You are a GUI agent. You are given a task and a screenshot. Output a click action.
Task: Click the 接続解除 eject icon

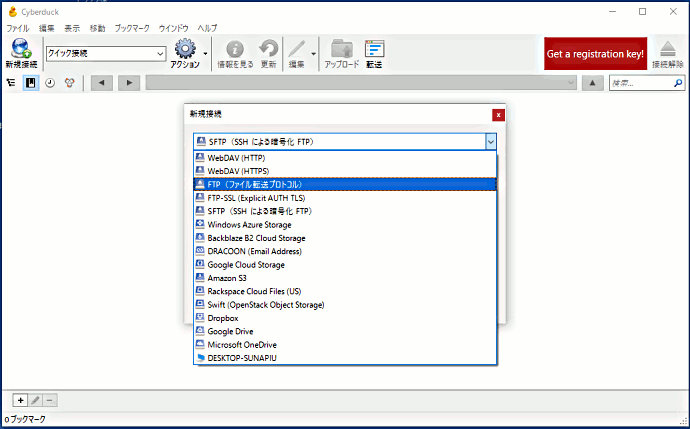click(668, 49)
